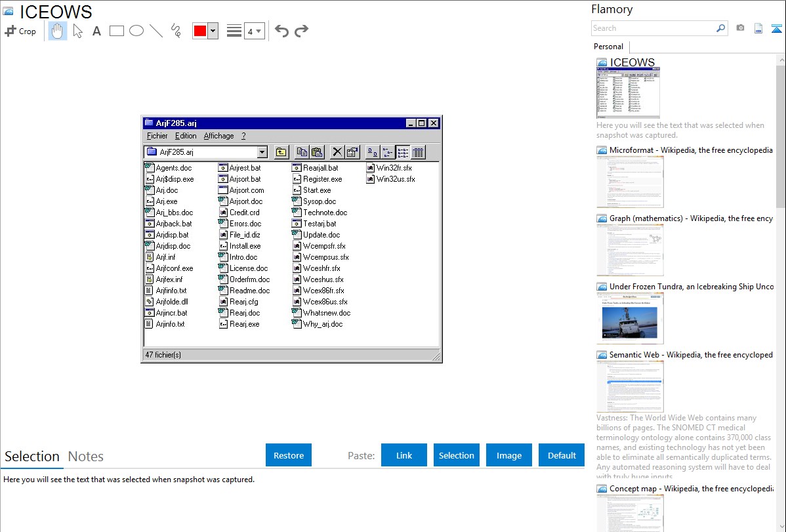The width and height of the screenshot is (786, 532).
Task: Switch to list view
Action: coord(403,152)
